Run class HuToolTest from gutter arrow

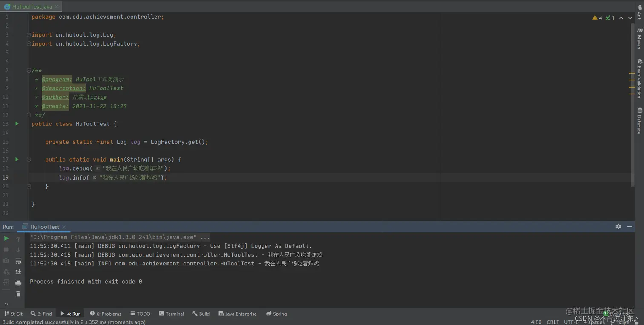coord(17,124)
